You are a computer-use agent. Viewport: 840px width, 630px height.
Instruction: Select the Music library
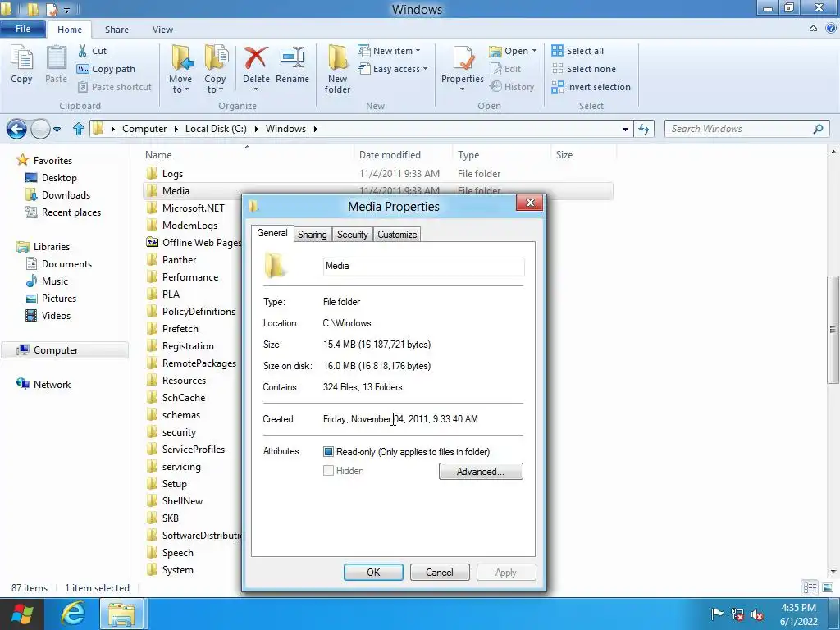[55, 281]
